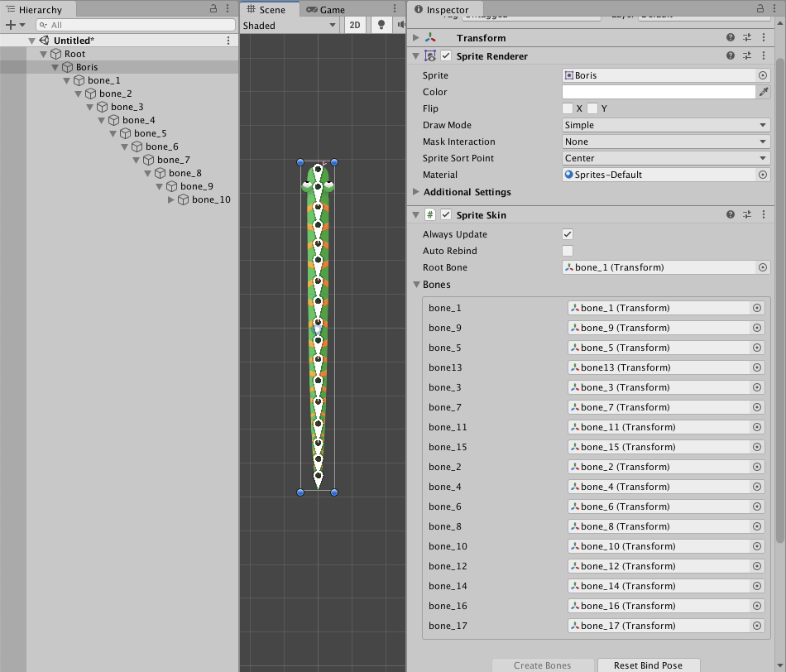The width and height of the screenshot is (786, 672).
Task: Open the Sprite Renderer help icon
Action: tap(731, 56)
